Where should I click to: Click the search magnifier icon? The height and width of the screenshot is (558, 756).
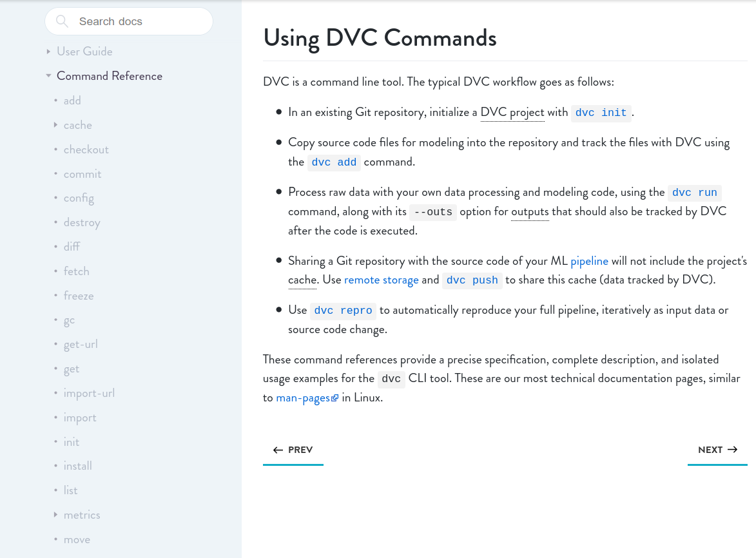tap(62, 21)
